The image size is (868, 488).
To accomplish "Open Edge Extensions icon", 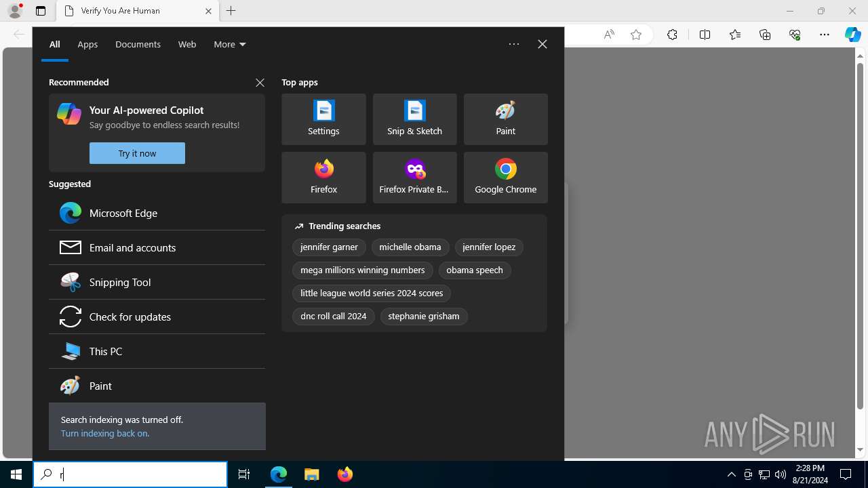I will point(672,35).
